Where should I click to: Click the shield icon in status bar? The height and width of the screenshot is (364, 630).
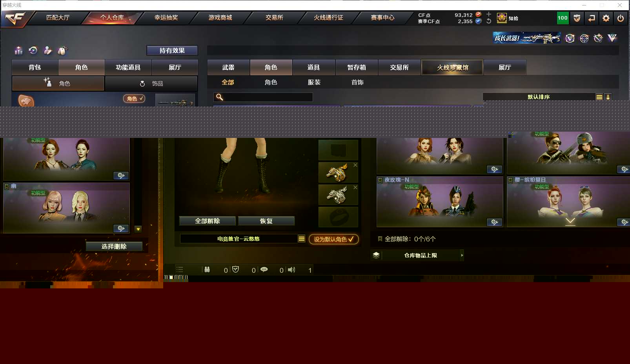(x=235, y=270)
